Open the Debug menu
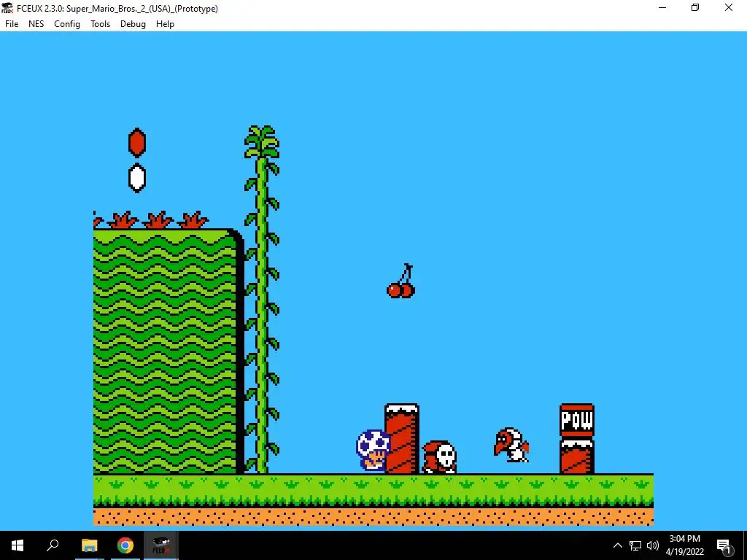The height and width of the screenshot is (560, 747). (133, 24)
